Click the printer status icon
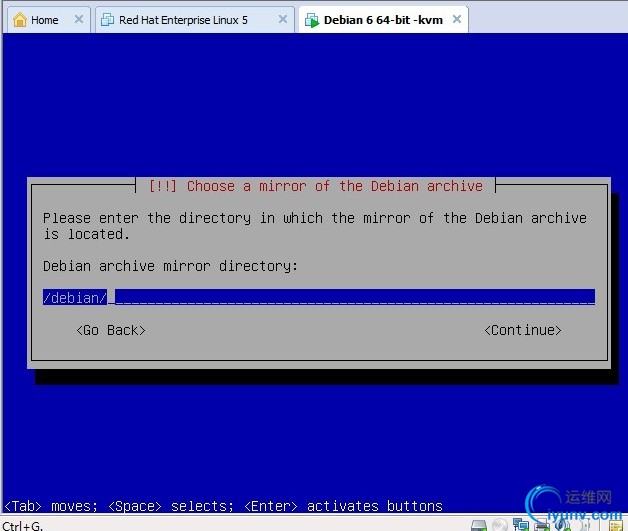 [x=541, y=525]
